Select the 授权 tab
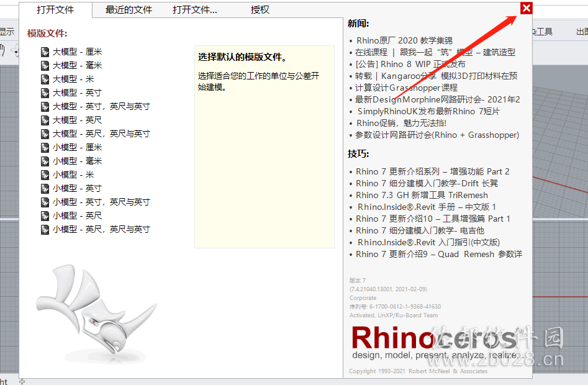 pyautogui.click(x=260, y=10)
